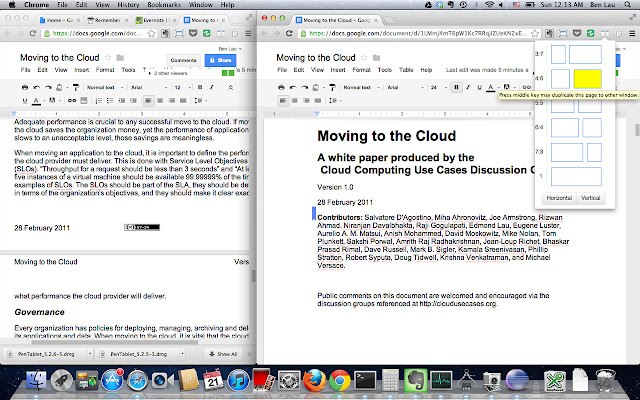
Task: Toggle underline in right window toolbar
Action: (x=480, y=87)
